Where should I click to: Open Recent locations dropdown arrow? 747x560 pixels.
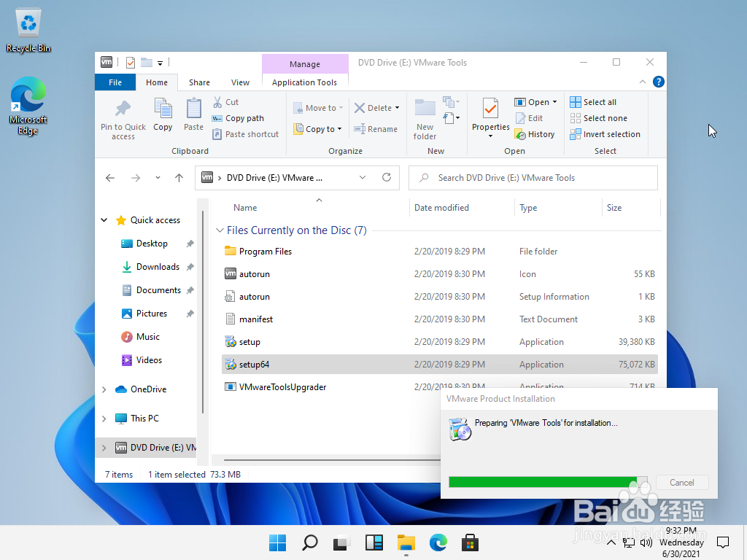point(158,178)
